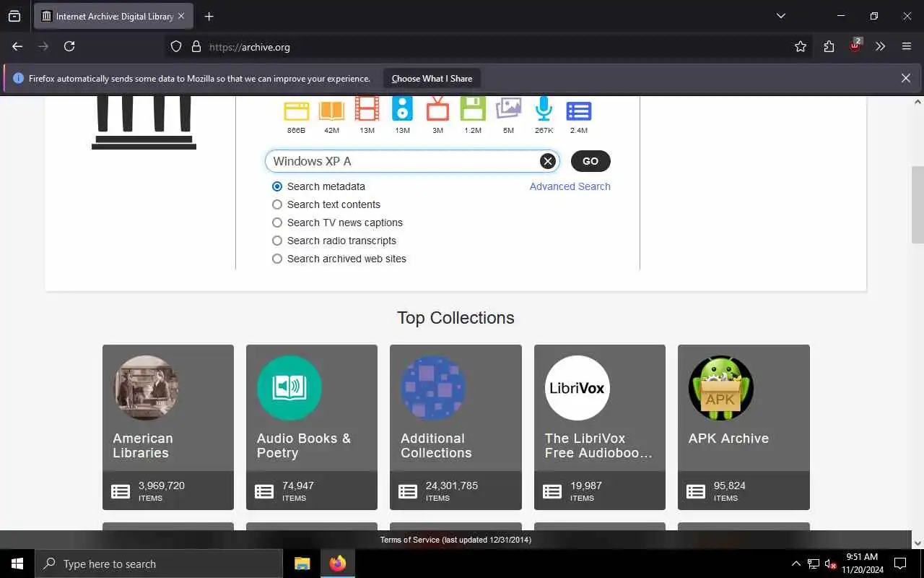This screenshot has width=924, height=578.
Task: Go back with the browser back arrow
Action: tap(17, 46)
